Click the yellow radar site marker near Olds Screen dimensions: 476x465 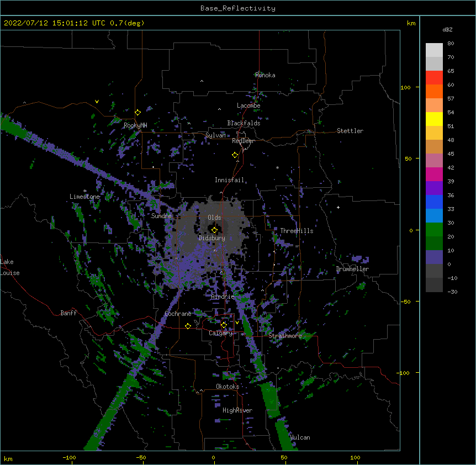pos(214,230)
